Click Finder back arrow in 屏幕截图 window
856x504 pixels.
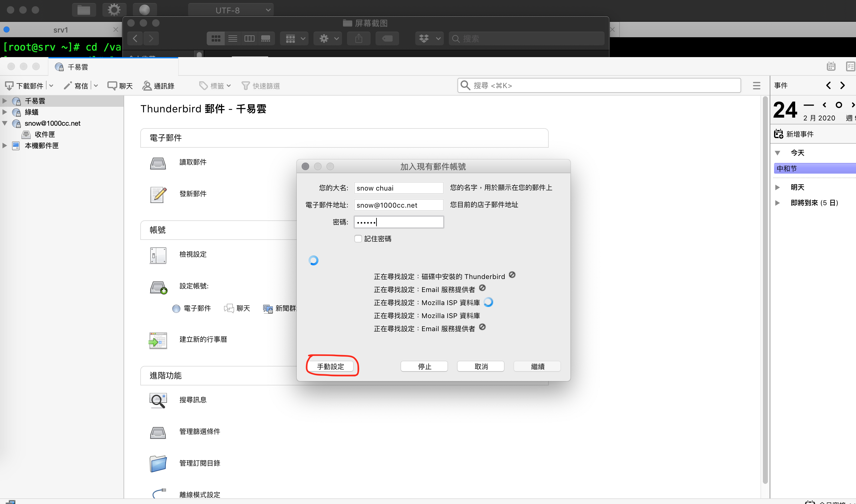(135, 38)
